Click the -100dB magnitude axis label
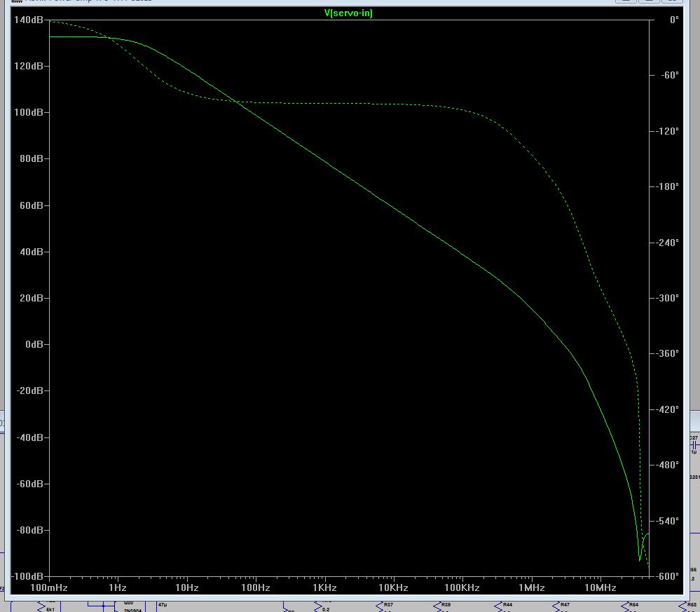Viewport: 700px width, 612px height. click(x=27, y=576)
